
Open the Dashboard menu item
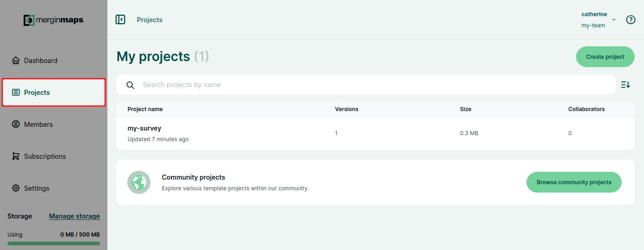tap(54, 61)
